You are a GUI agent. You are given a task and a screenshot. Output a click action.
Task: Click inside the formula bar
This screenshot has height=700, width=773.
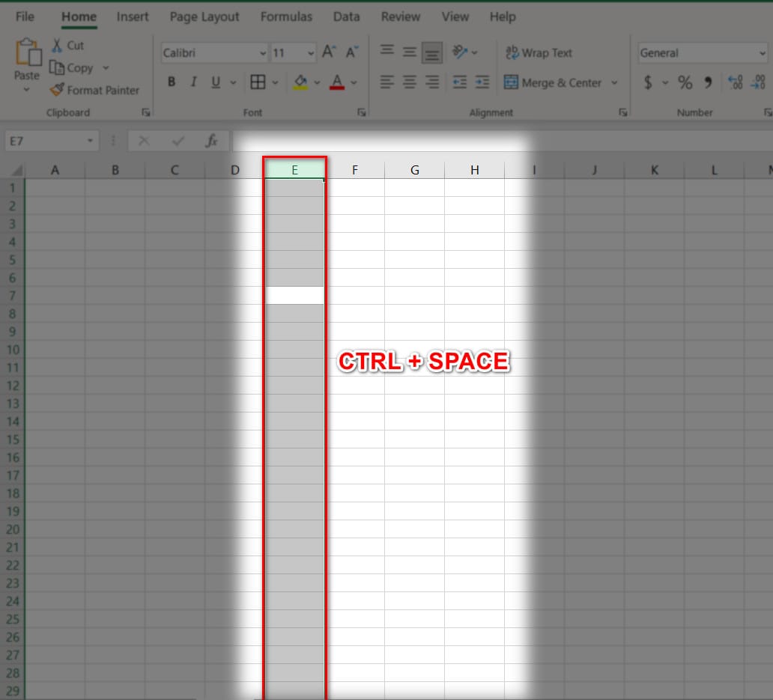coord(502,141)
